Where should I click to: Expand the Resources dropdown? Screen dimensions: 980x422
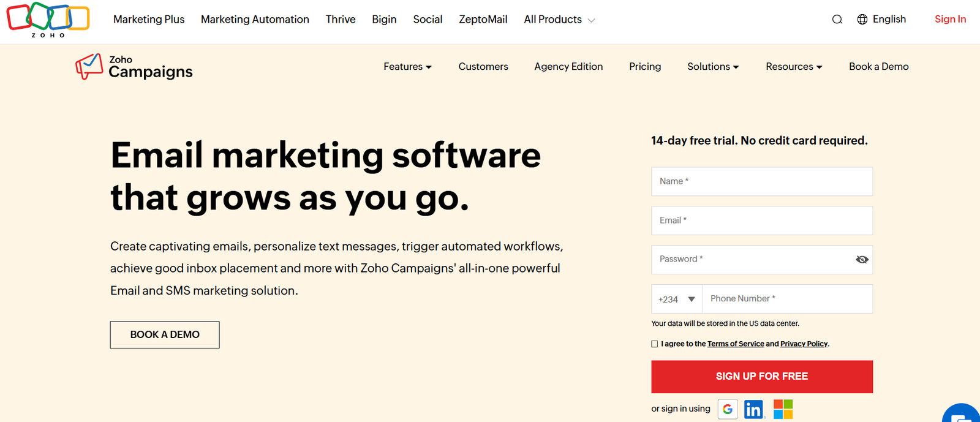tap(793, 67)
